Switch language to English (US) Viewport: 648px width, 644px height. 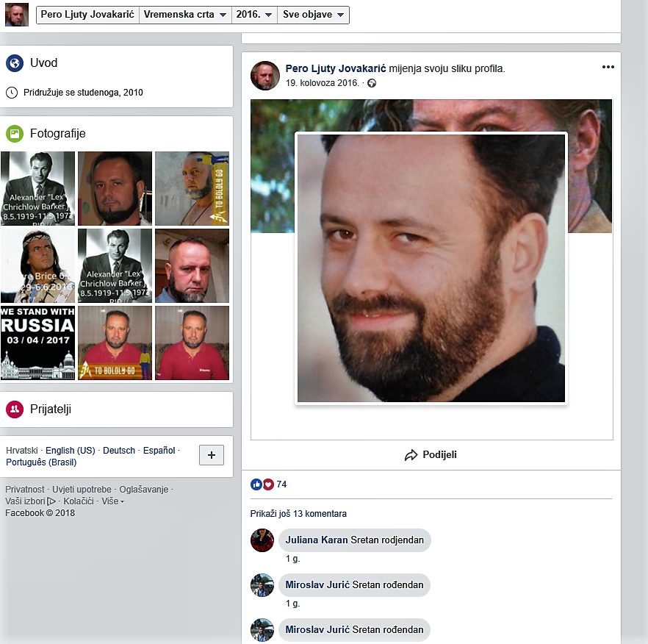(71, 451)
